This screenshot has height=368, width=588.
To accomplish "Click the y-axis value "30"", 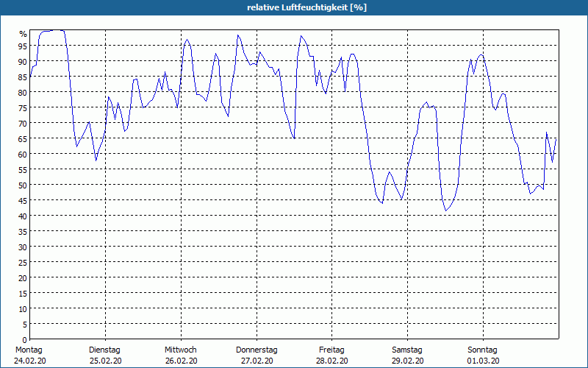I will pyautogui.click(x=23, y=247).
